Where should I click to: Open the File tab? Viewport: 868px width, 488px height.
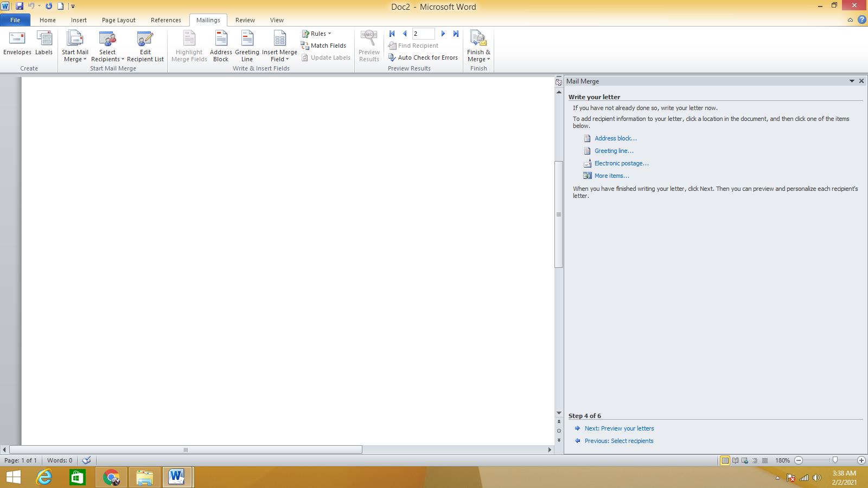(x=15, y=20)
